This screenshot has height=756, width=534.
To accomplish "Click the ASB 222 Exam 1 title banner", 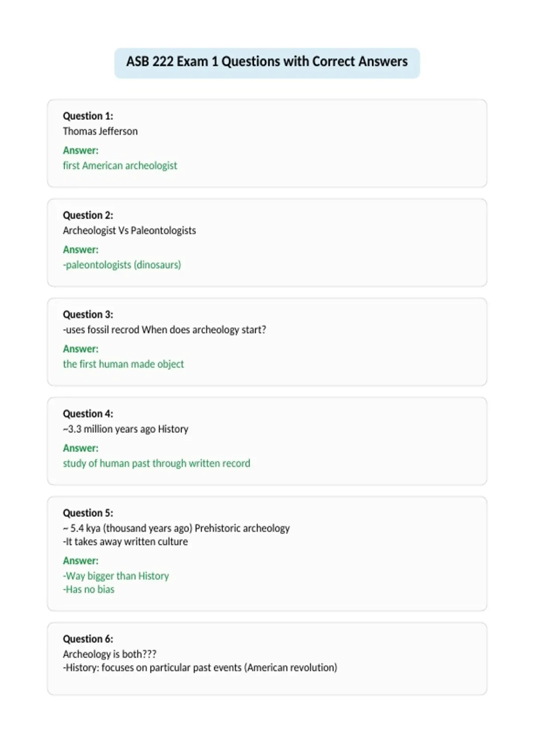I will [267, 63].
